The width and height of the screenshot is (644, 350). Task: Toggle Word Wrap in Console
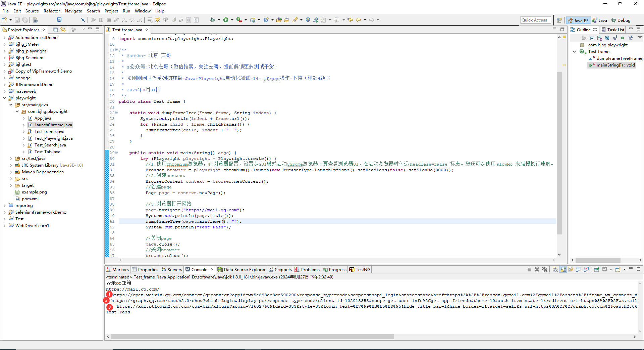(x=571, y=269)
